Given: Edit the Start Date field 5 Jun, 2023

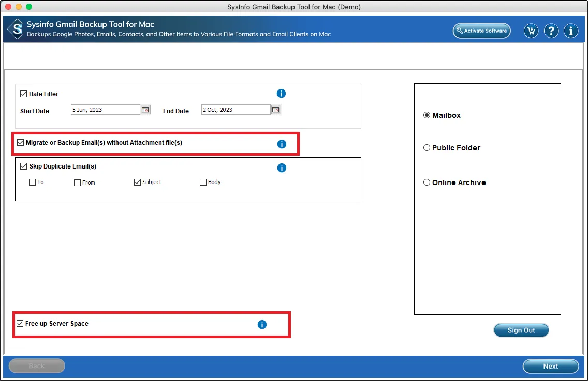Looking at the screenshot, I should tap(106, 110).
